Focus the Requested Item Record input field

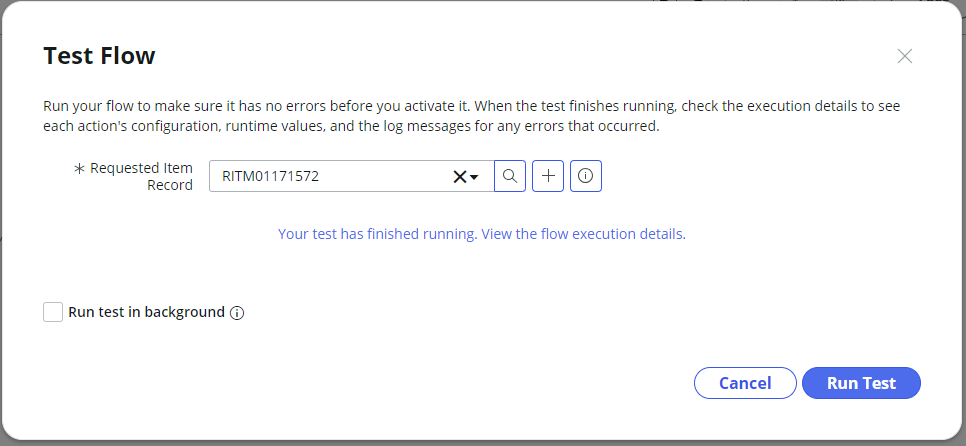352,176
